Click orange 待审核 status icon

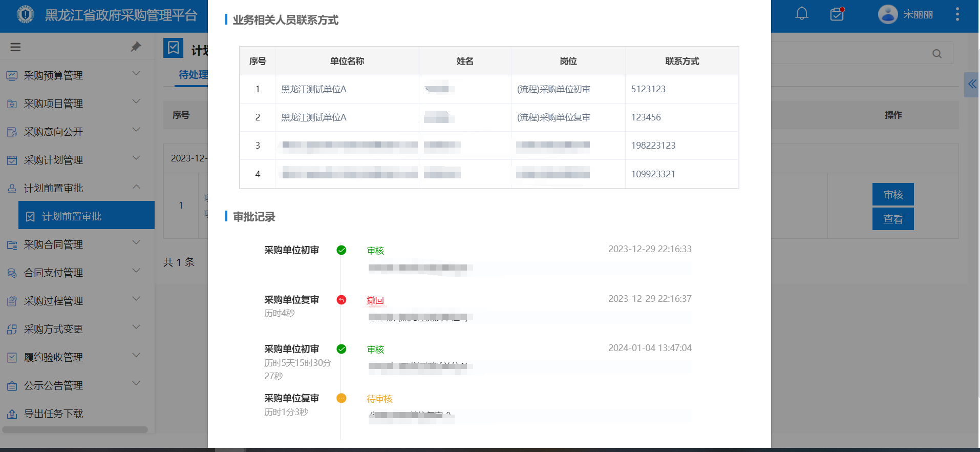(342, 398)
